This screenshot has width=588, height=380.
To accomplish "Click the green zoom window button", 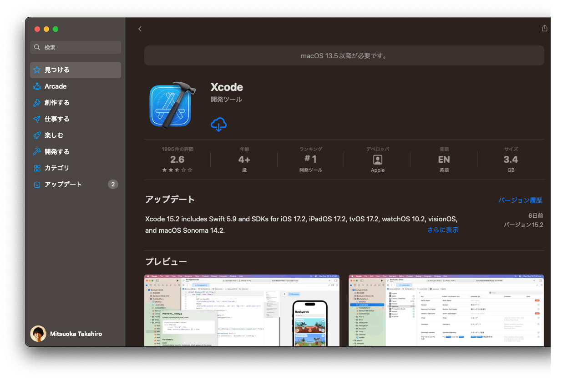I will pos(56,29).
